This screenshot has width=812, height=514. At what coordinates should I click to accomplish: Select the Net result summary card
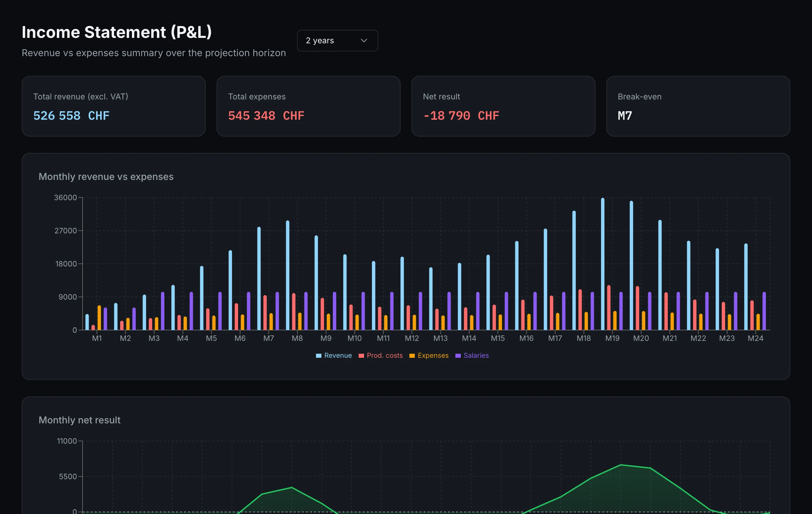click(x=503, y=106)
